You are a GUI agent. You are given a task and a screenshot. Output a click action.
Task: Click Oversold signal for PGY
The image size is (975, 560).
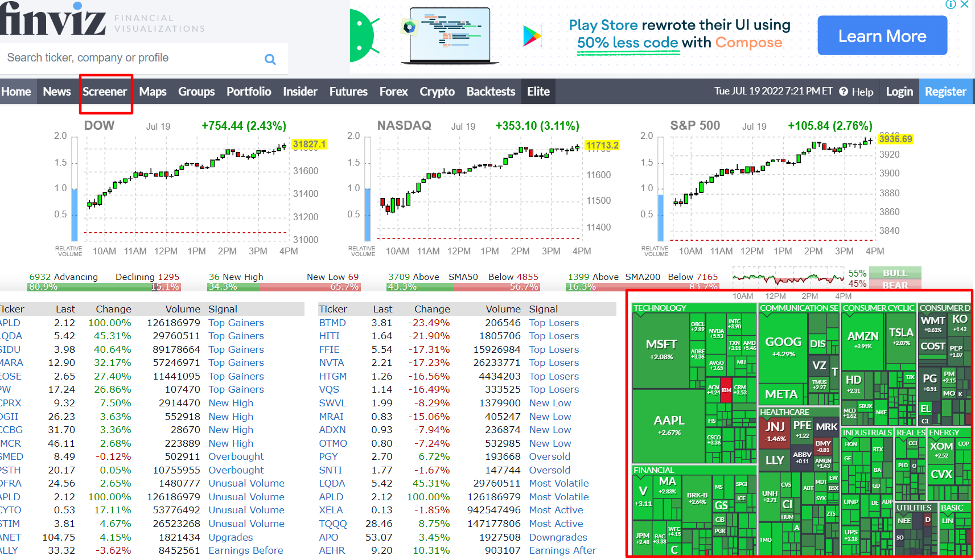click(x=549, y=456)
